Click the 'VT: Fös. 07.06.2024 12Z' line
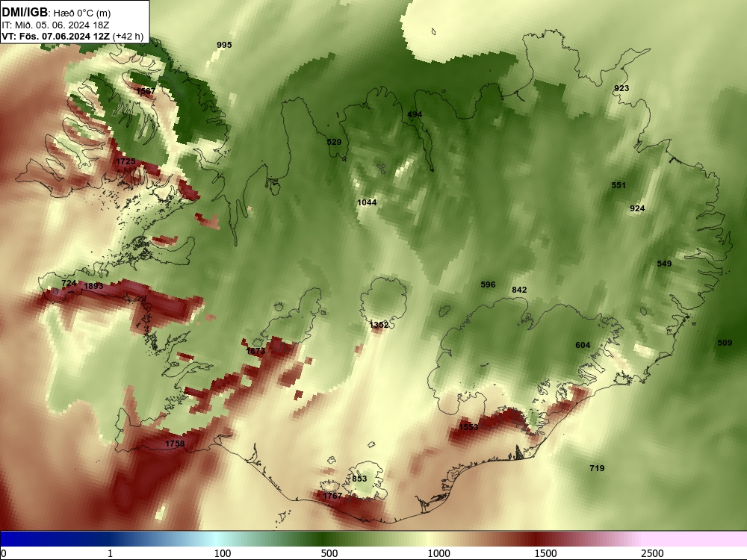 click(56, 36)
